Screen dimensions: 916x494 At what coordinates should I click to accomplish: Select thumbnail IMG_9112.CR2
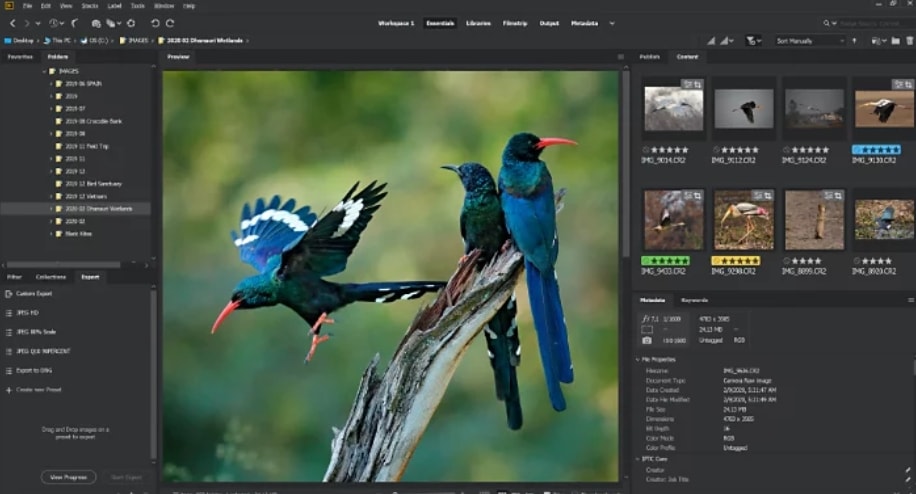tap(744, 109)
